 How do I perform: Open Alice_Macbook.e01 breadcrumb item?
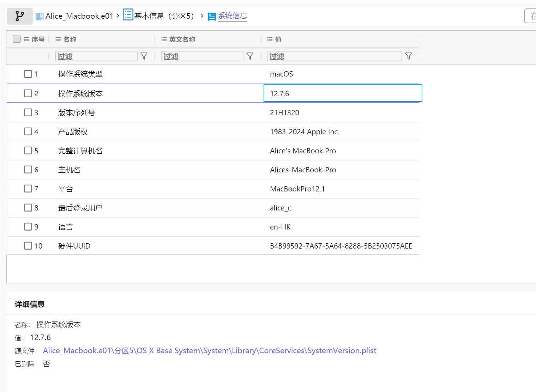point(79,16)
